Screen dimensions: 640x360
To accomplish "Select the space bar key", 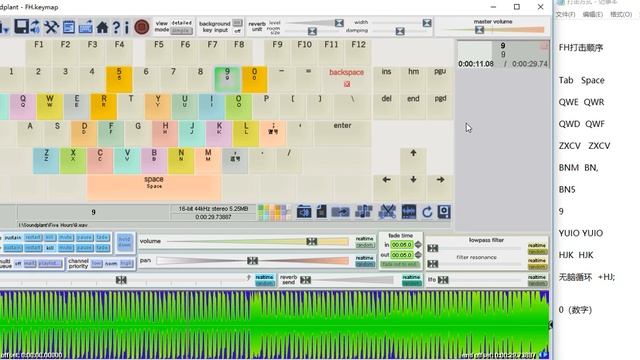I will click(x=154, y=188).
